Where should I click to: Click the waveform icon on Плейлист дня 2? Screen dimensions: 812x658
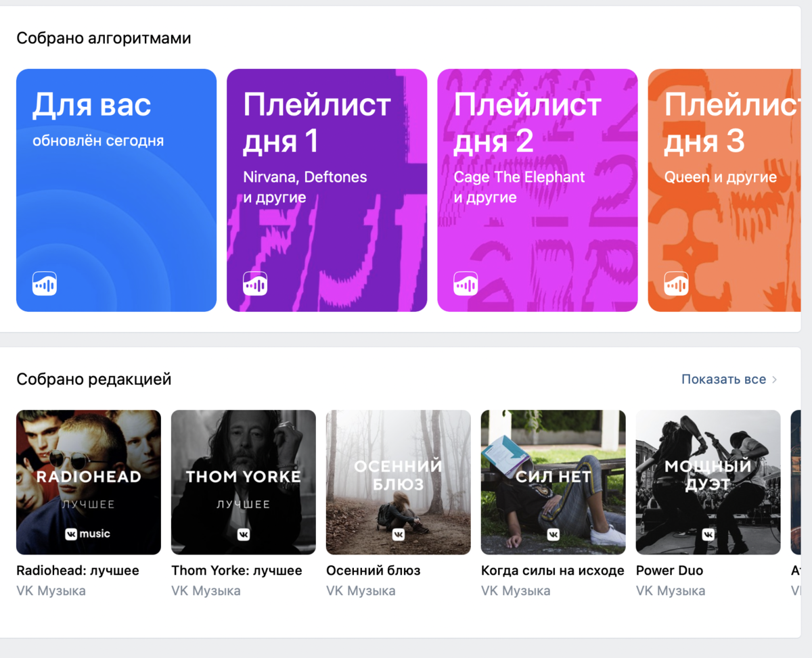tap(466, 283)
